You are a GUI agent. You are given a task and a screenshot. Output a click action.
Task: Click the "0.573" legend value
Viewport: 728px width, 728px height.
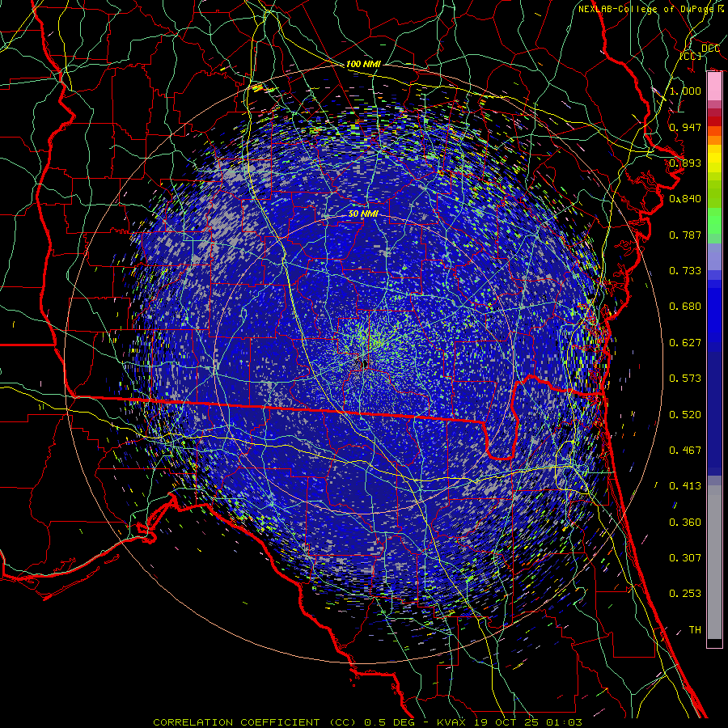point(685,379)
